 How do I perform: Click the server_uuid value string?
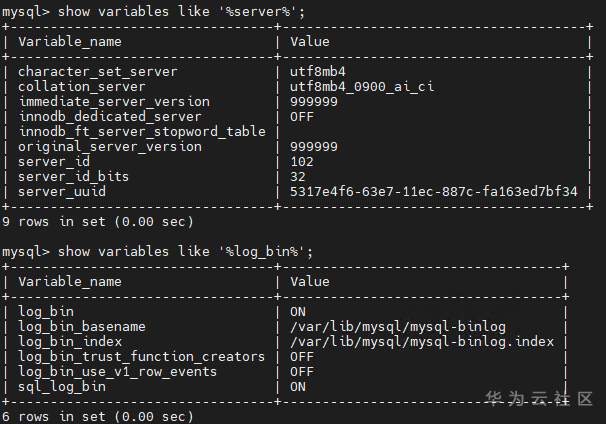coord(433,191)
